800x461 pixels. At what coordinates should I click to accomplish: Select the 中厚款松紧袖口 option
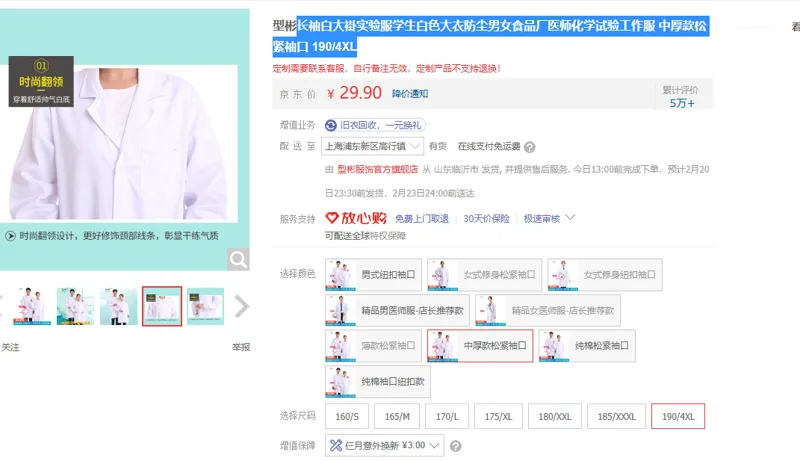480,346
